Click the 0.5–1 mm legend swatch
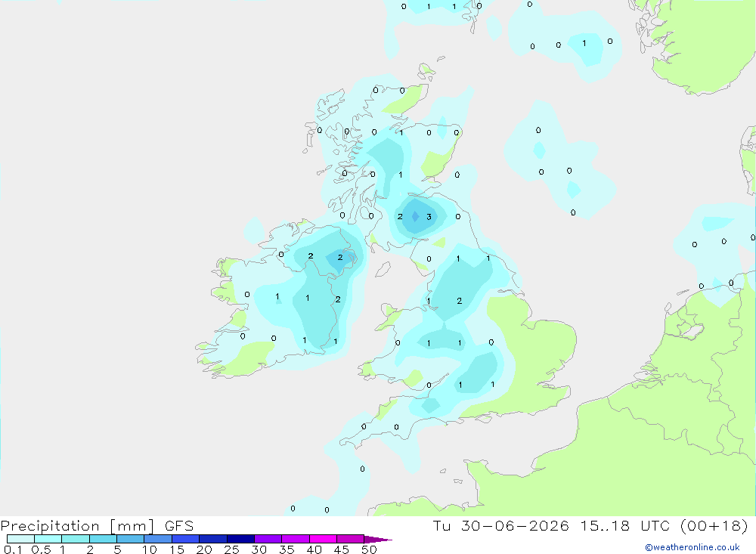This screenshot has height=554, width=756. 48,539
